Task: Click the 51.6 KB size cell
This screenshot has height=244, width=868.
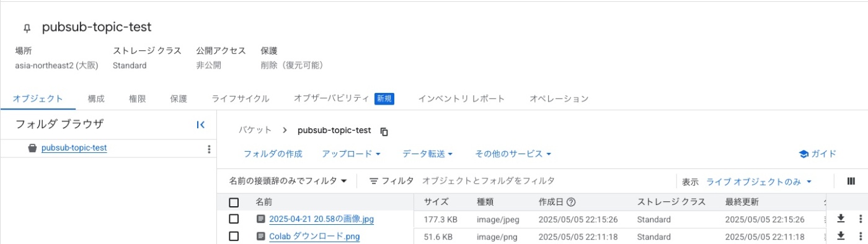Action: [x=438, y=237]
